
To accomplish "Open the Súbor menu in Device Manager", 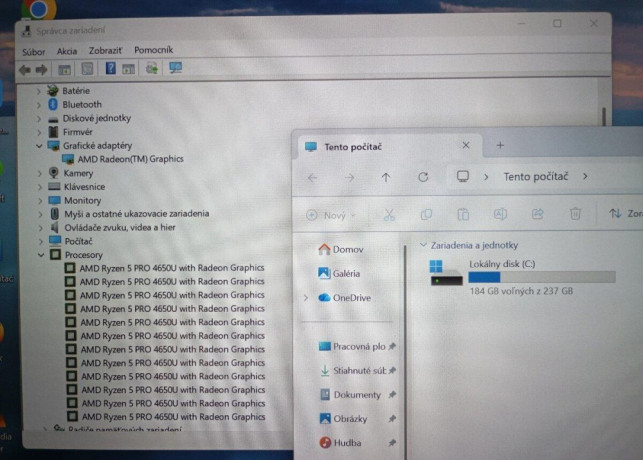I will pyautogui.click(x=34, y=52).
